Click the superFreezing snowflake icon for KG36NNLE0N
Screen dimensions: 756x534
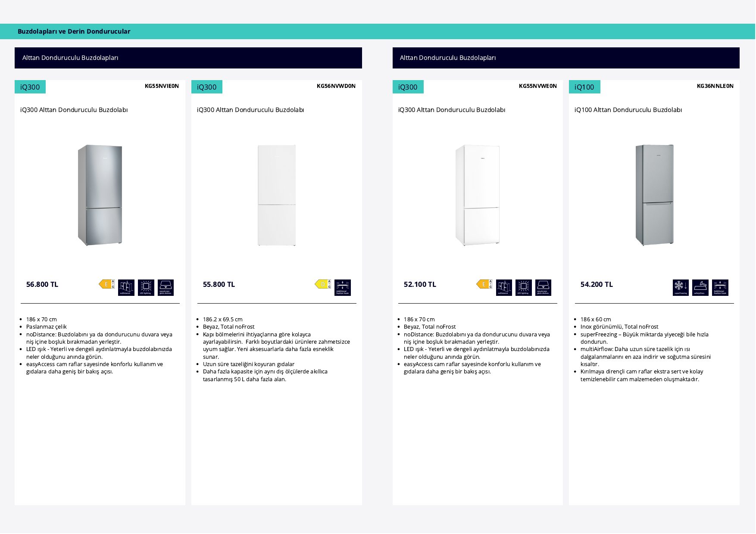pyautogui.click(x=681, y=288)
